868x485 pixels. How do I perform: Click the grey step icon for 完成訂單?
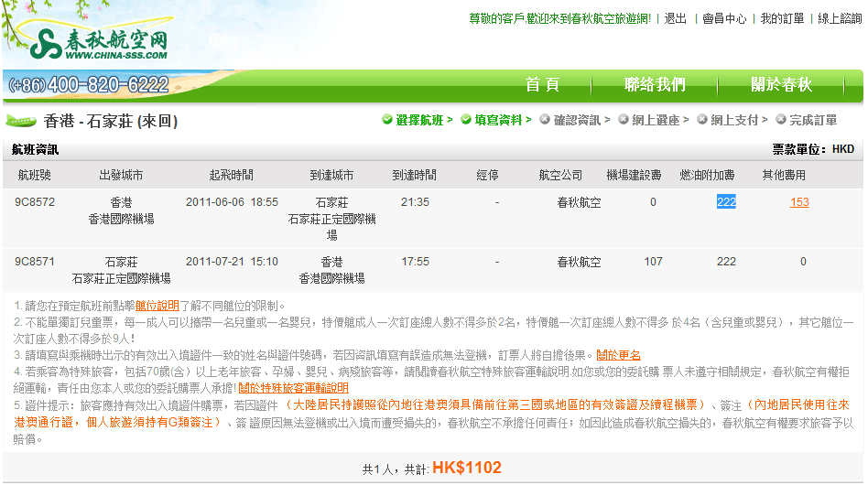[781, 120]
